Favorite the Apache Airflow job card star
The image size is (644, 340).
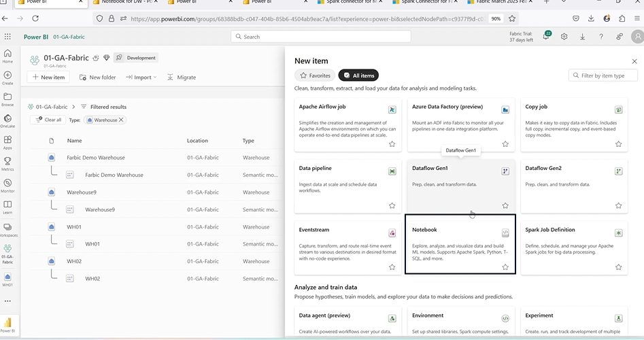[x=392, y=144]
